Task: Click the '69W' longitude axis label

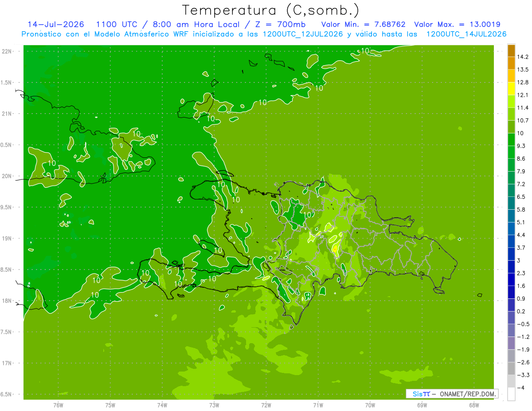Action: pyautogui.click(x=422, y=405)
